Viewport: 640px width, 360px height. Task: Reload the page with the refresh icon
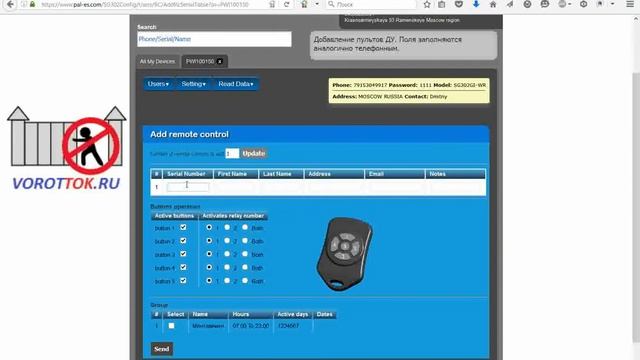point(287,4)
